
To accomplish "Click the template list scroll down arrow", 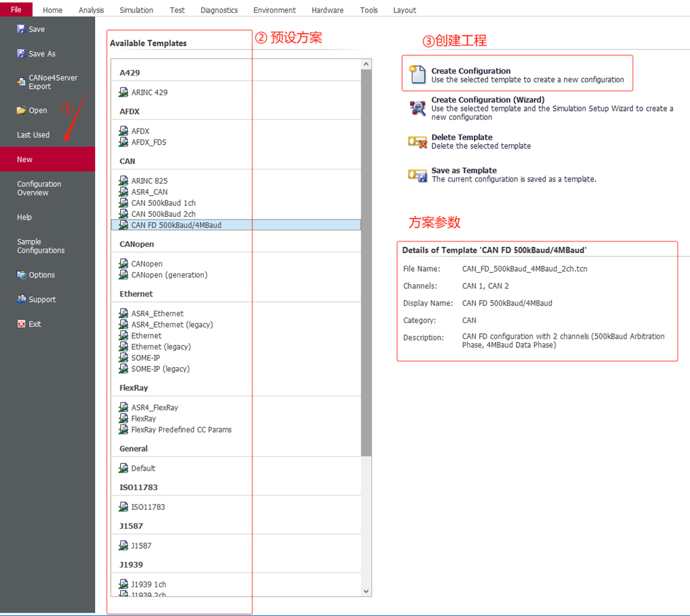I will click(x=366, y=592).
